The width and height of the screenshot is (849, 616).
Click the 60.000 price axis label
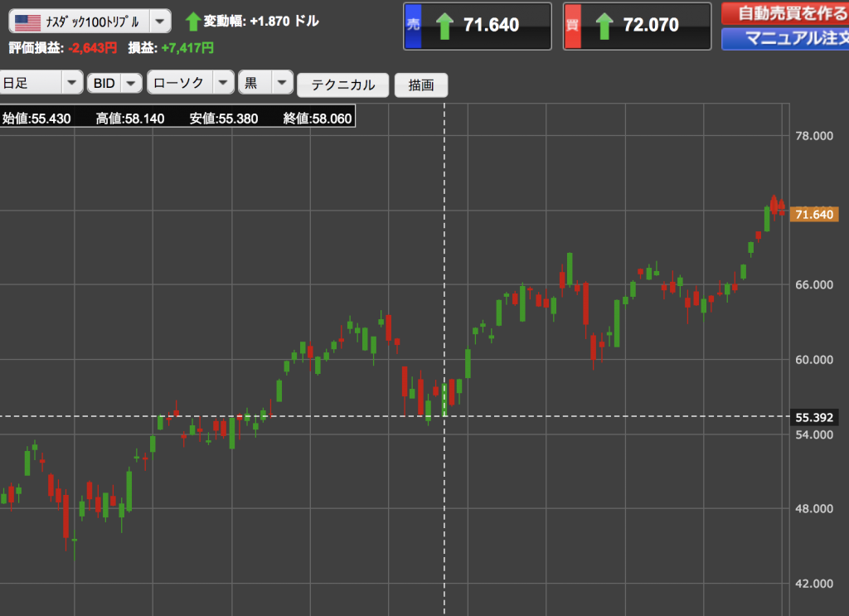click(x=814, y=360)
